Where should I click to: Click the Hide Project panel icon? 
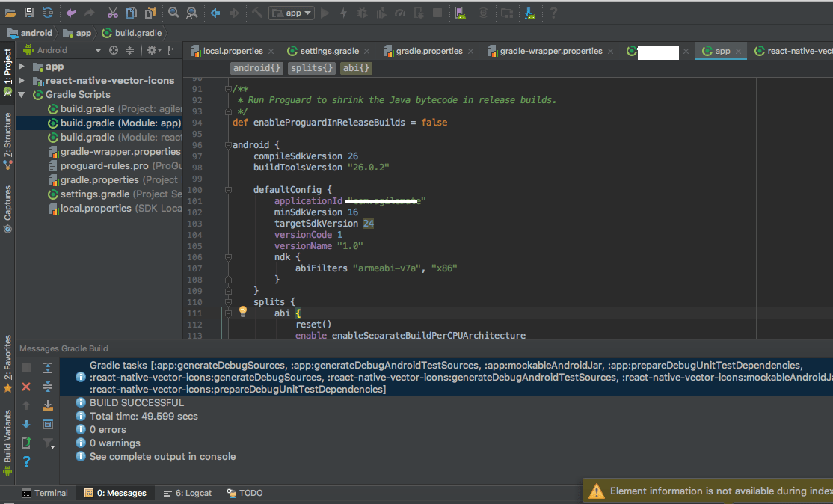[x=172, y=50]
